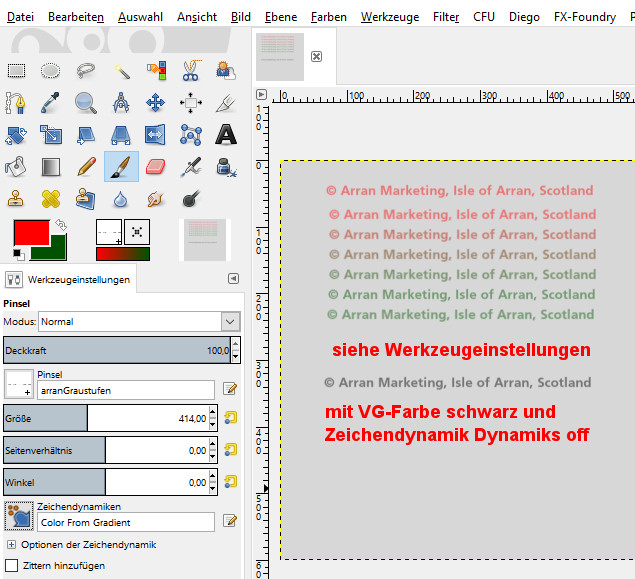This screenshot has height=579, width=635.
Task: Select the Blur/Sharpen droplet tool
Action: (121, 199)
